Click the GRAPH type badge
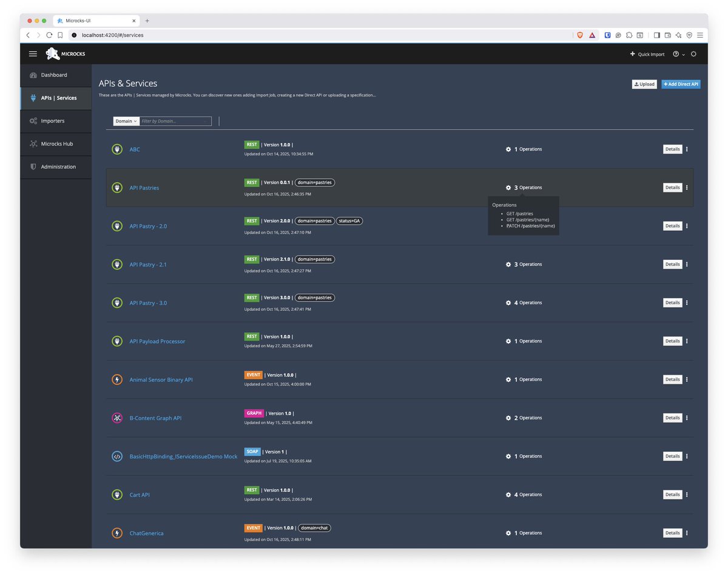This screenshot has height=575, width=728. tap(254, 413)
